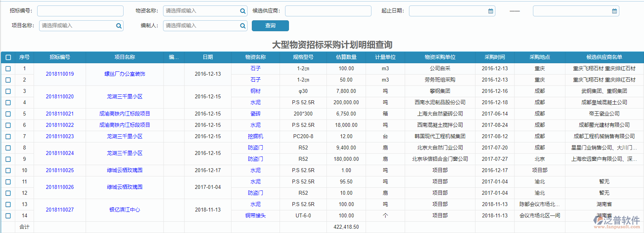Image resolution: width=644 pixels, height=233 pixels.
Task: Expand the 项目名称 selection field
Action: click(77, 26)
